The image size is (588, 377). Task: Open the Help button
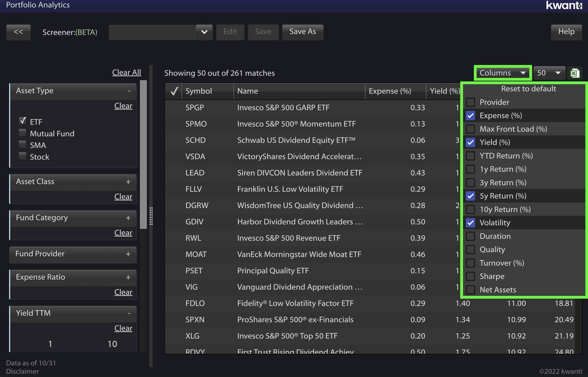566,32
